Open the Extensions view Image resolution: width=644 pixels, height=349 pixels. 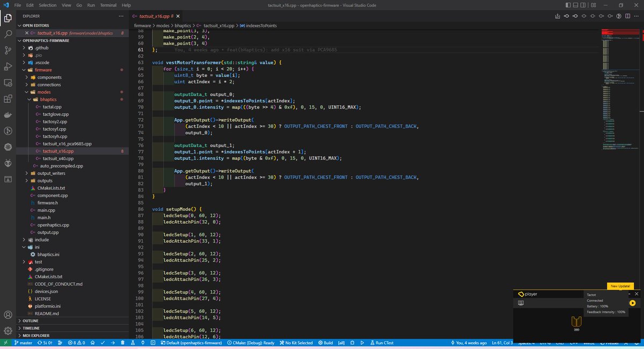[x=8, y=99]
